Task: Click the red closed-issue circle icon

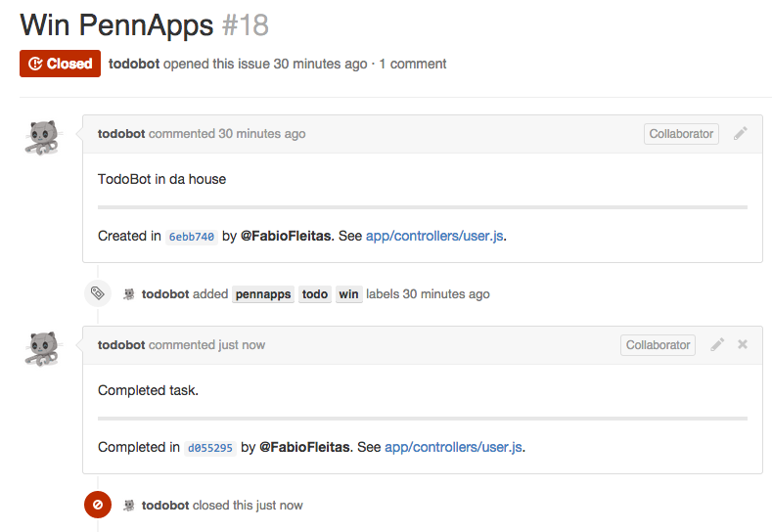Action: tap(98, 505)
